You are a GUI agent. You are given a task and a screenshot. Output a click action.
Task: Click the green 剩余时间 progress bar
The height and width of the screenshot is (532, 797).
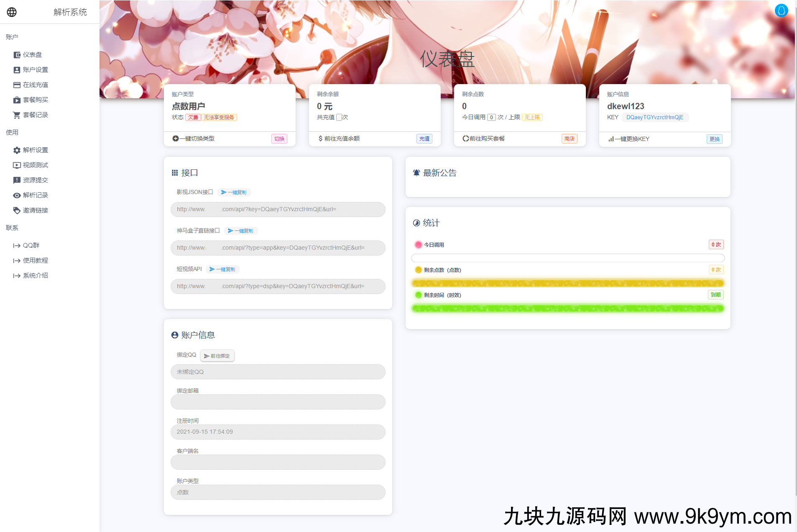(567, 308)
